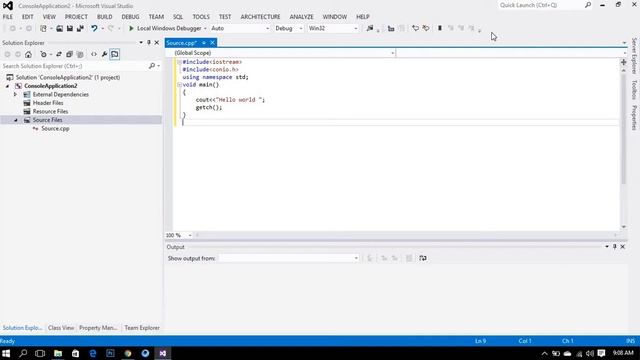Open the Server Explorer side tab

634,56
